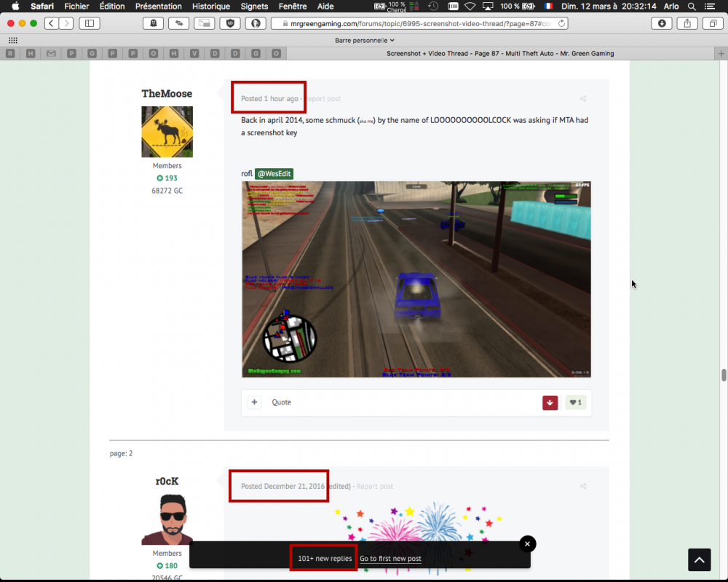Dismiss the new replies notification bar
Screen dimensions: 728x582
coord(528,543)
